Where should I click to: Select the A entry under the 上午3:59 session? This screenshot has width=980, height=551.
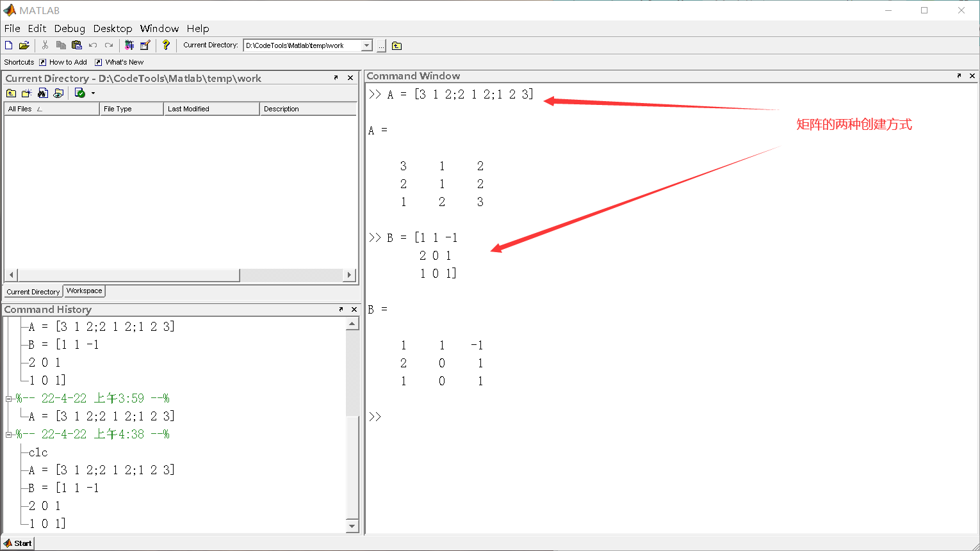tap(101, 416)
